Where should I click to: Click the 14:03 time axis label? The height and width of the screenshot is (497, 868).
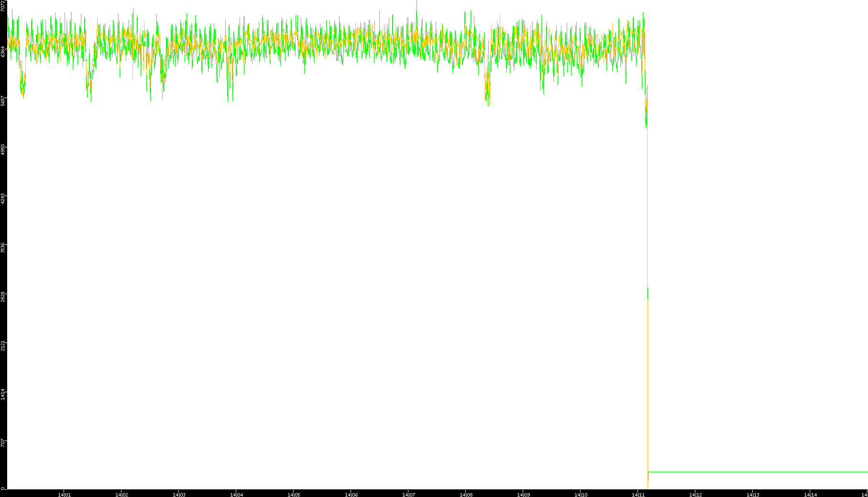pos(179,495)
